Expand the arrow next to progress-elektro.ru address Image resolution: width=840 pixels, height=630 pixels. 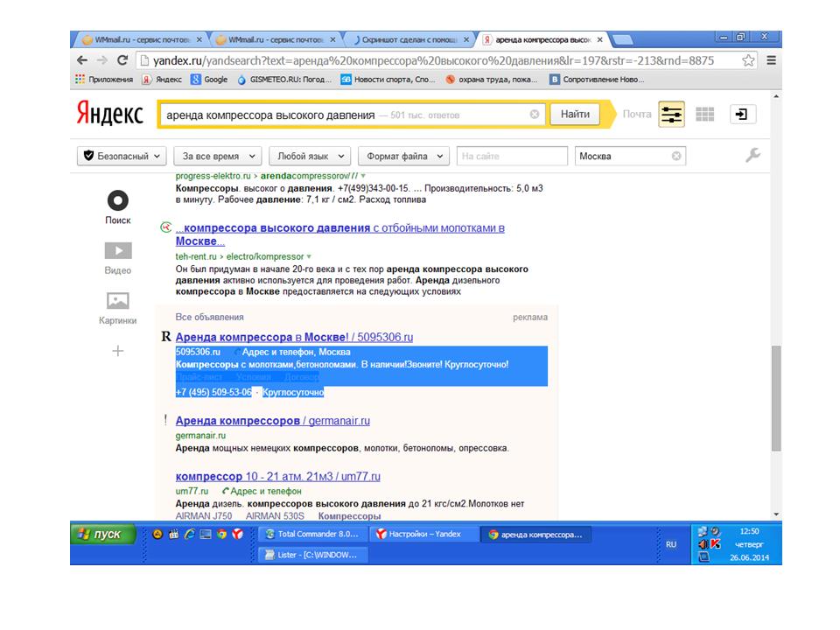[x=363, y=176]
